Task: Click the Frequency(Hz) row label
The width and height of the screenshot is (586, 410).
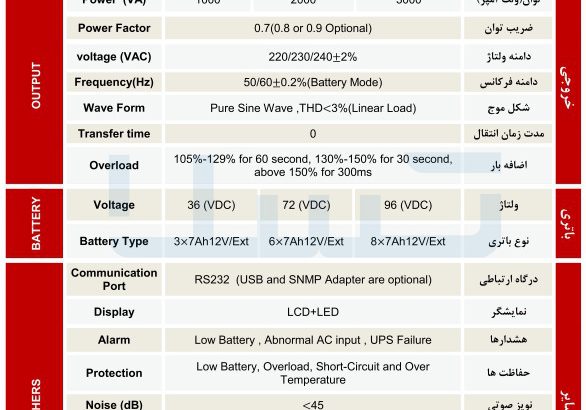Action: pyautogui.click(x=114, y=82)
